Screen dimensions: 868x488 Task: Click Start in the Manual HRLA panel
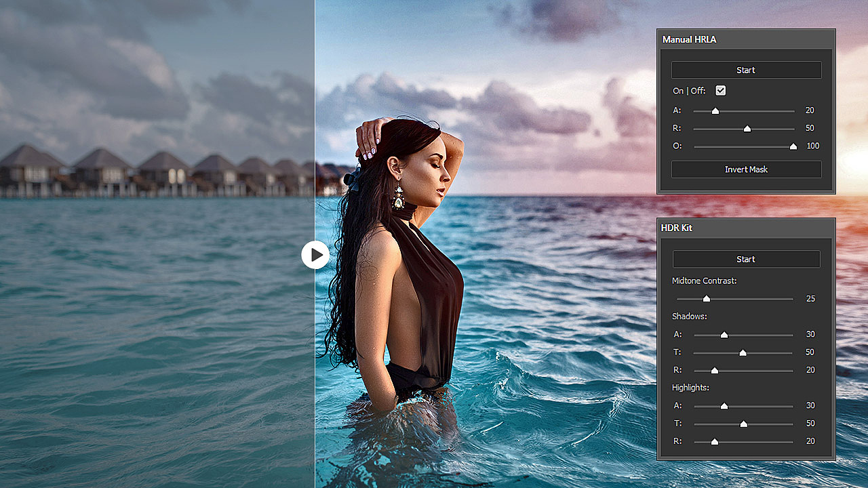point(746,70)
